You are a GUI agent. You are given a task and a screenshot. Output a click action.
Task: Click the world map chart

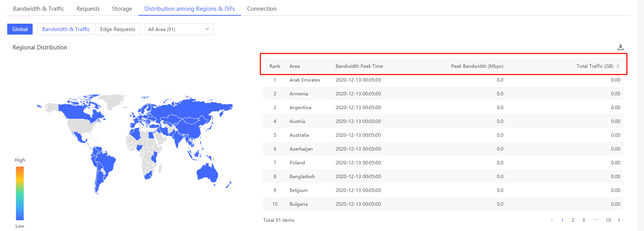(135, 144)
